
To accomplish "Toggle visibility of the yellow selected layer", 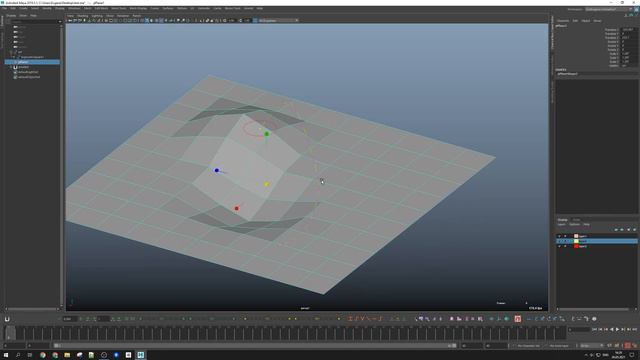I will pos(559,241).
